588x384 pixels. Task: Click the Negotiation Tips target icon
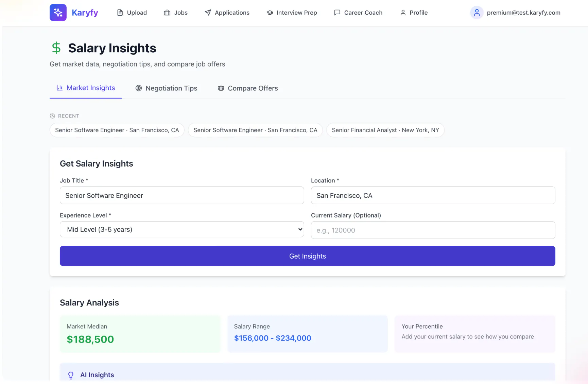tap(139, 88)
